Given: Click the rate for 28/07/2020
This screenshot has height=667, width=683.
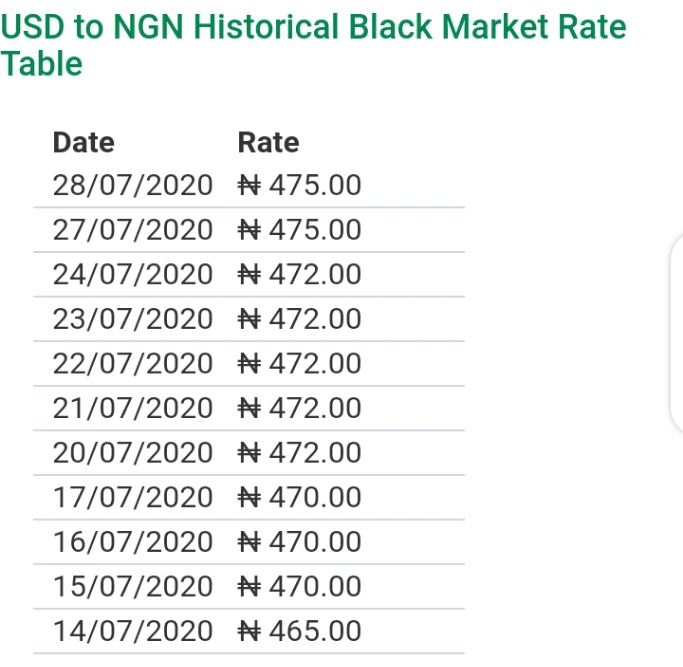Looking at the screenshot, I should click(x=300, y=185).
